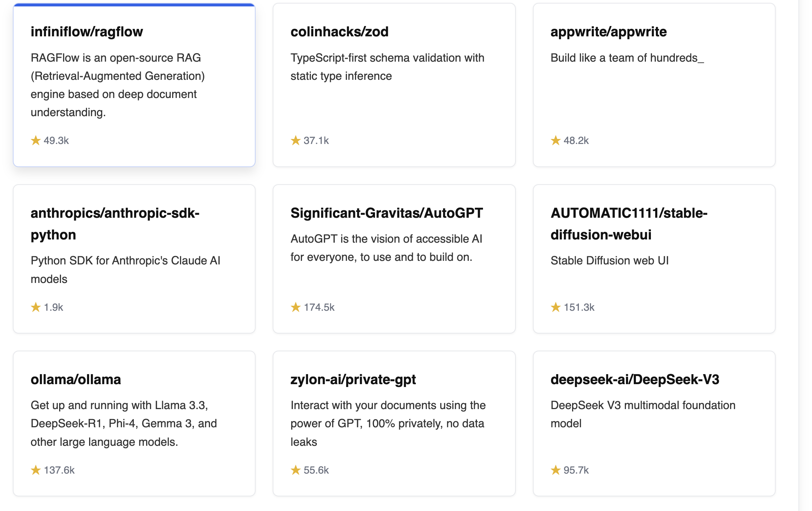The image size is (812, 511).
Task: Click star icon on ollama/ollama card
Action: point(36,470)
